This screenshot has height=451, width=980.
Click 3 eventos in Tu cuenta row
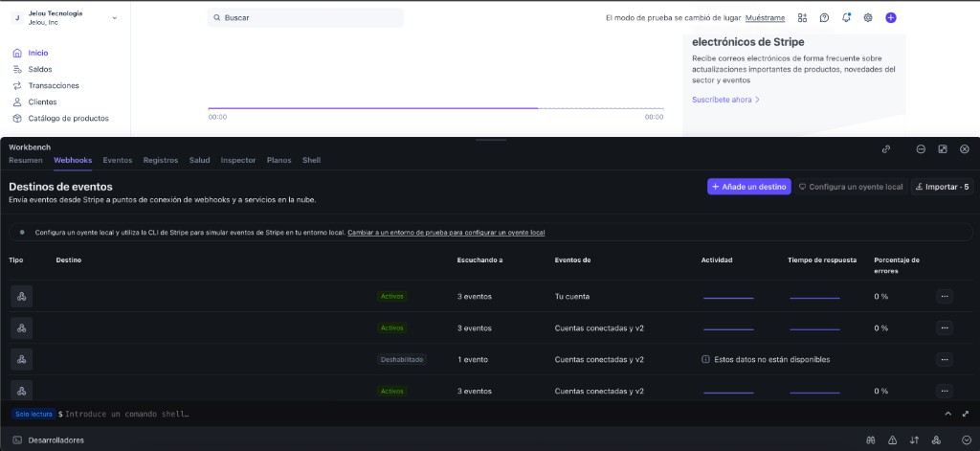(475, 297)
